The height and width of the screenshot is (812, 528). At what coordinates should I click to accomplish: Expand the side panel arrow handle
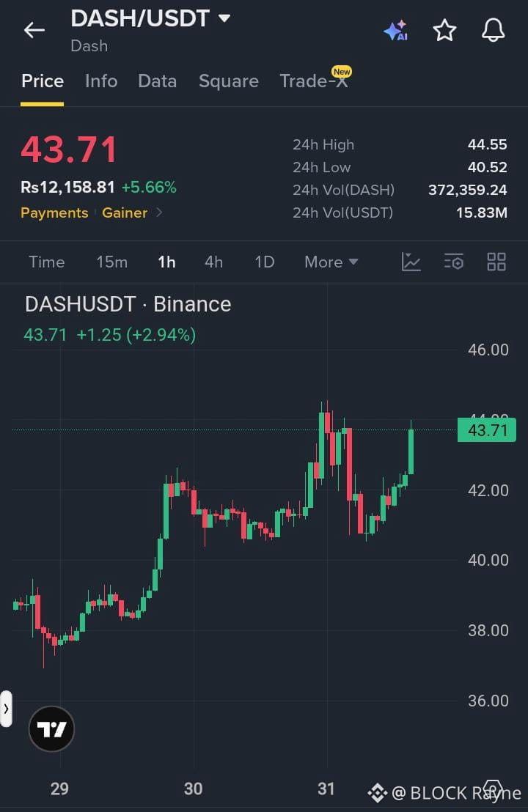pyautogui.click(x=6, y=709)
